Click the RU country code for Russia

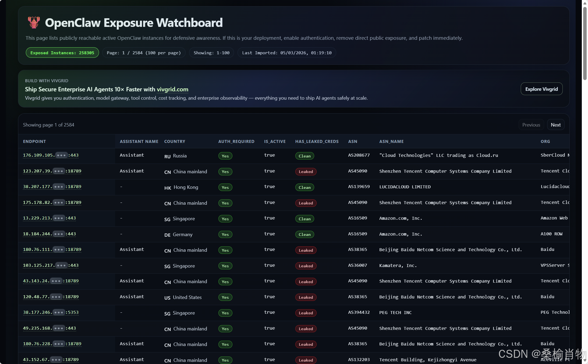tap(167, 156)
